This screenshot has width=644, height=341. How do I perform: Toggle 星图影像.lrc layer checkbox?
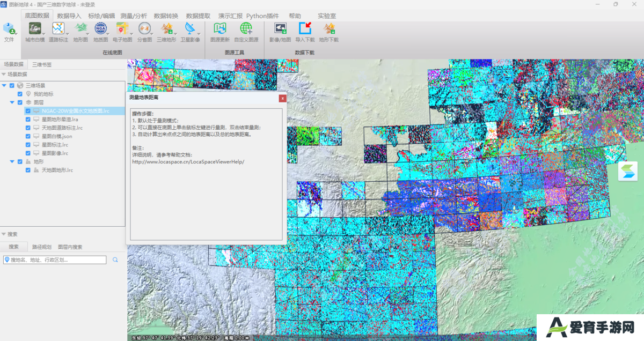point(28,153)
